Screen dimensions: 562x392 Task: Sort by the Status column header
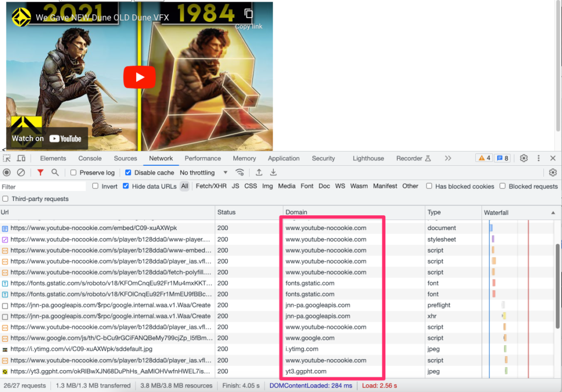pos(249,212)
